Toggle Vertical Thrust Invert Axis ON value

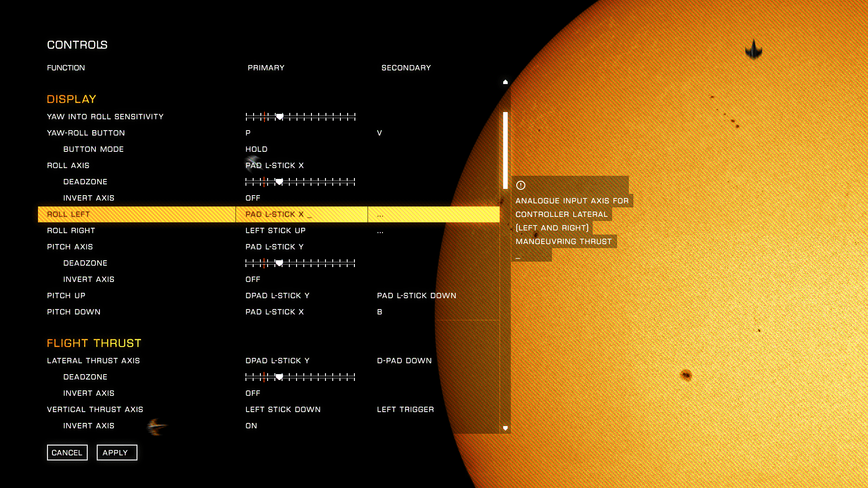[x=251, y=426]
